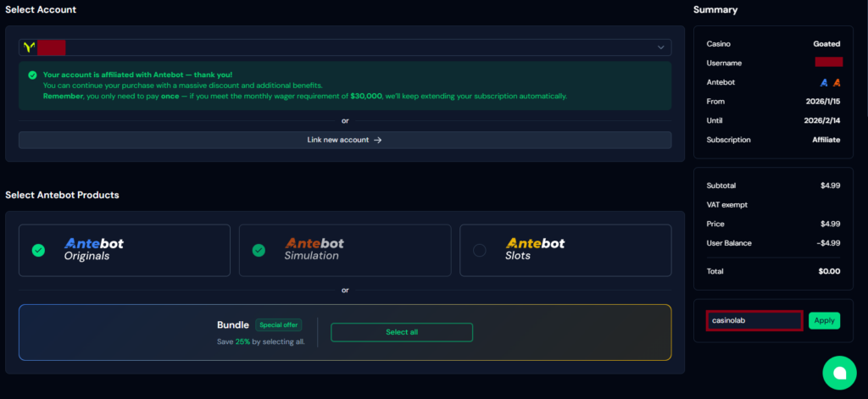Enable the Antebot Slots product
The width and height of the screenshot is (868, 399).
tap(480, 250)
